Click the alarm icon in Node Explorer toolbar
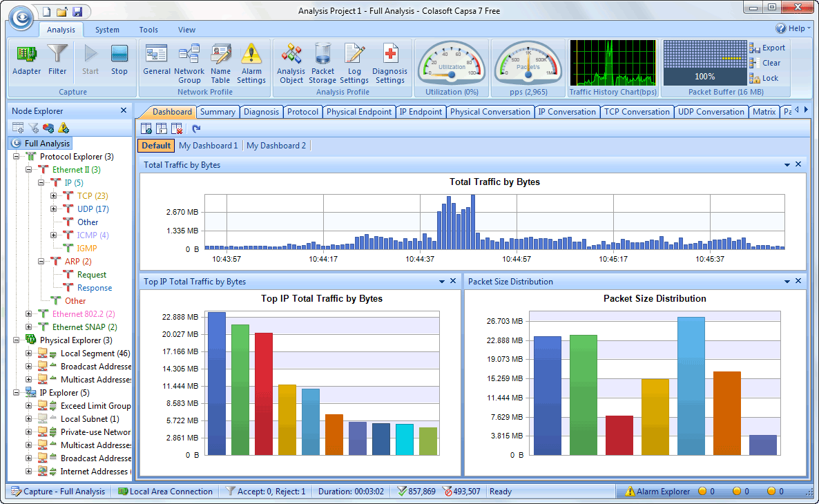819x504 pixels. [64, 128]
